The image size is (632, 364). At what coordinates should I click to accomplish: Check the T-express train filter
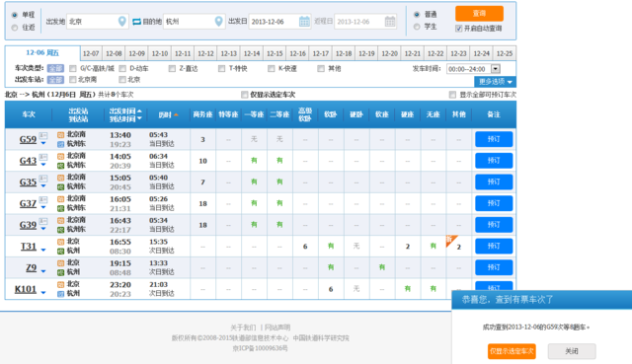[x=221, y=68]
